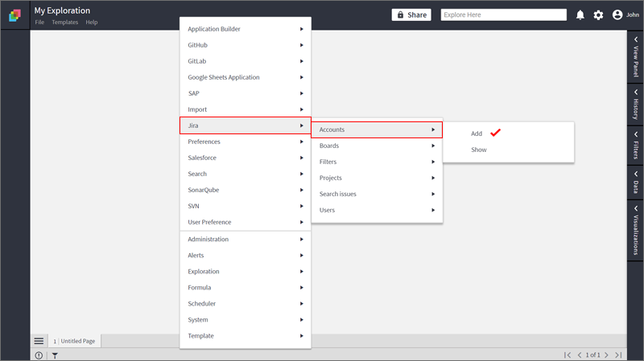Screen dimensions: 644x361
Task: Open the File menu
Action: [x=39, y=23]
